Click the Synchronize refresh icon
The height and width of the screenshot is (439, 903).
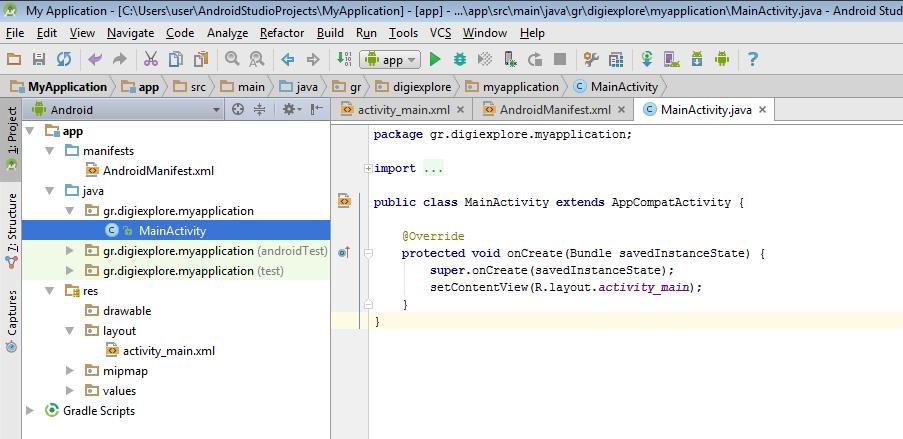(x=64, y=59)
